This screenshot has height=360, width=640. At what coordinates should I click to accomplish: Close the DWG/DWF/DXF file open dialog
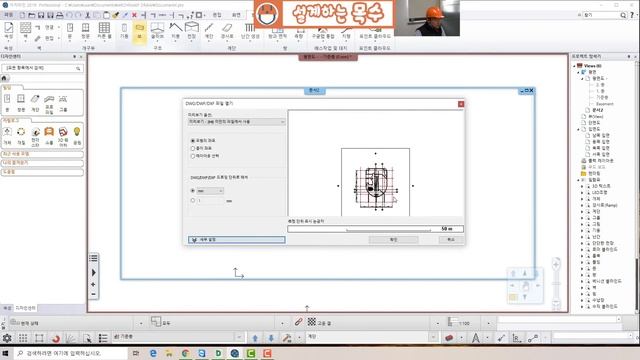(461, 104)
